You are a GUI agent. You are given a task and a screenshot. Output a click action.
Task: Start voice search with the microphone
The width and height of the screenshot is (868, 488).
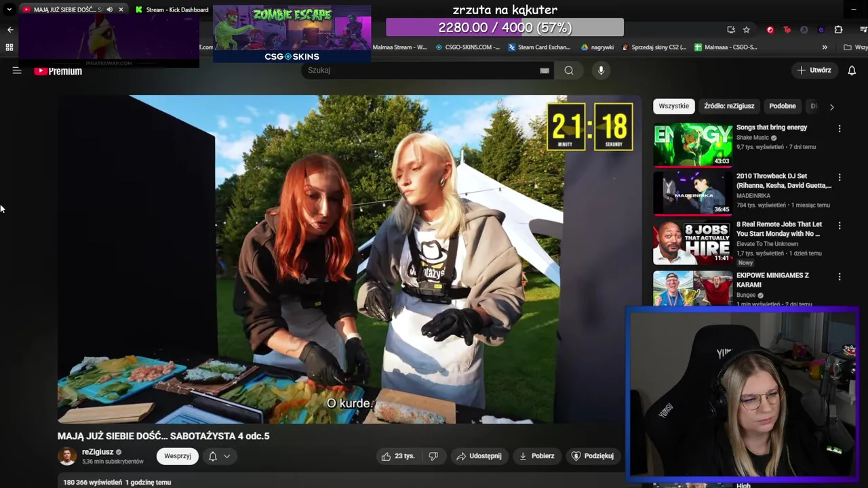click(x=600, y=70)
